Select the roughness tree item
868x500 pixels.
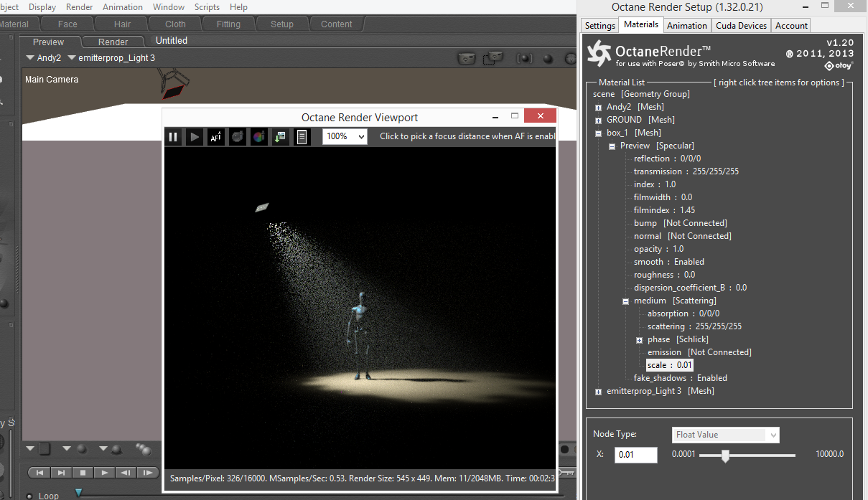coord(664,275)
